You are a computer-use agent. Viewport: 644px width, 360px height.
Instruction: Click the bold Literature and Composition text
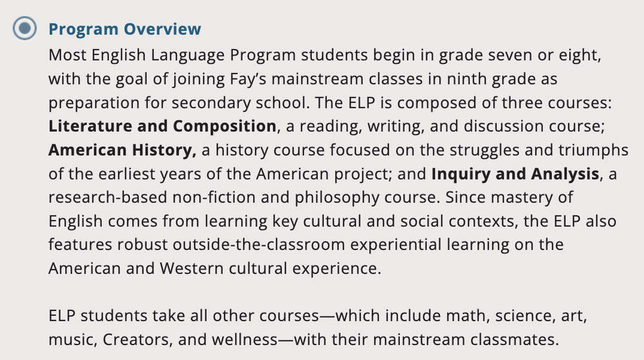[162, 126]
